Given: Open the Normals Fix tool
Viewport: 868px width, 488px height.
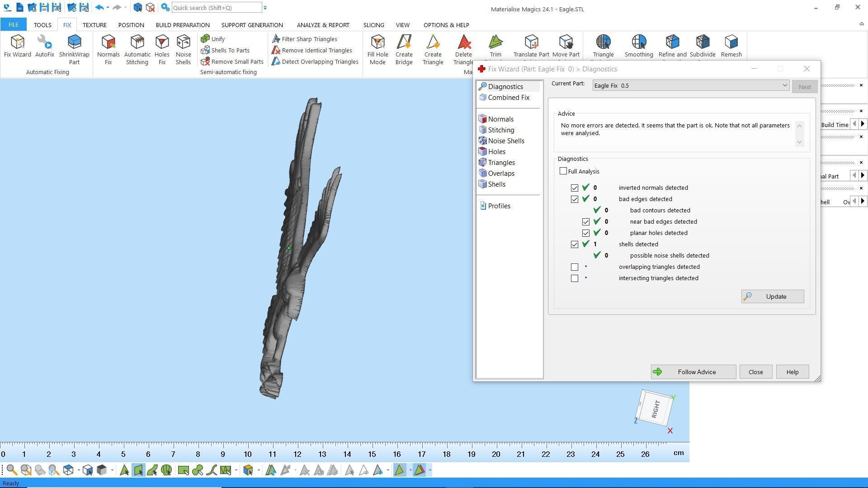Looking at the screenshot, I should click(108, 49).
